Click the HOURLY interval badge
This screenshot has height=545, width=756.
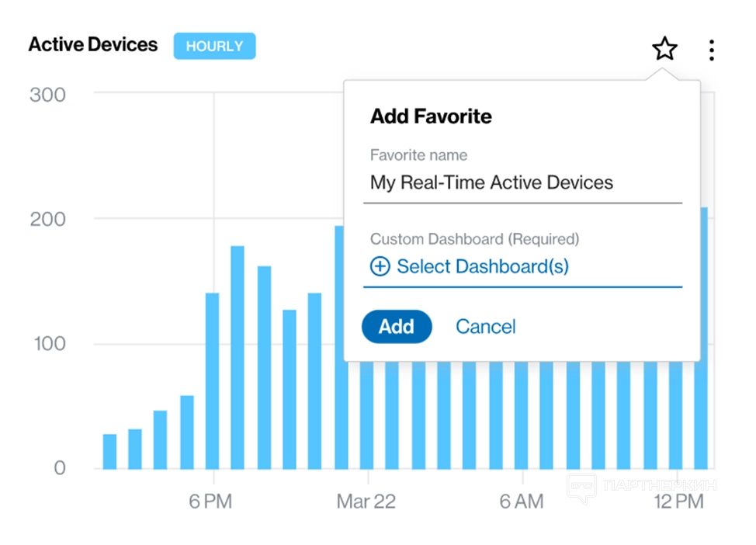point(214,47)
